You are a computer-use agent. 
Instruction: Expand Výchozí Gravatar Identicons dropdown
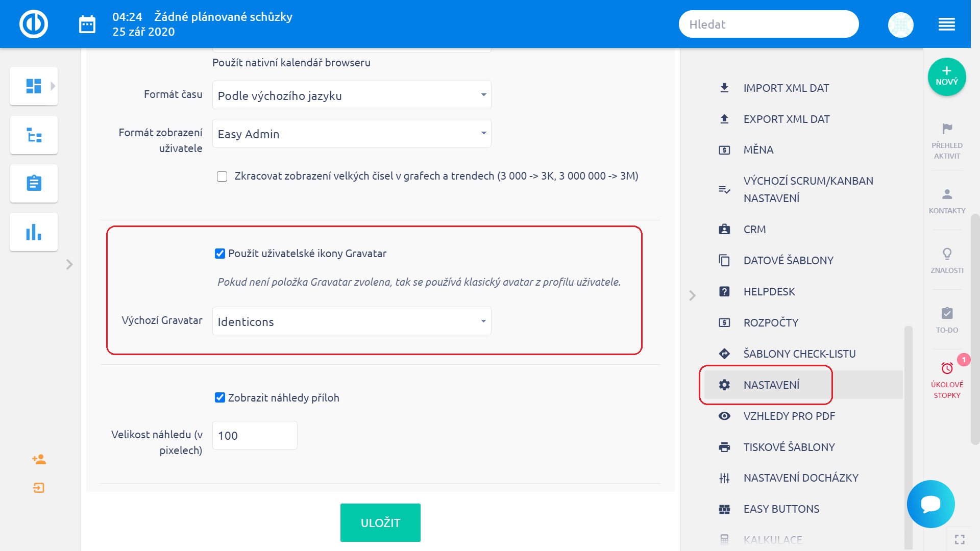tap(352, 321)
